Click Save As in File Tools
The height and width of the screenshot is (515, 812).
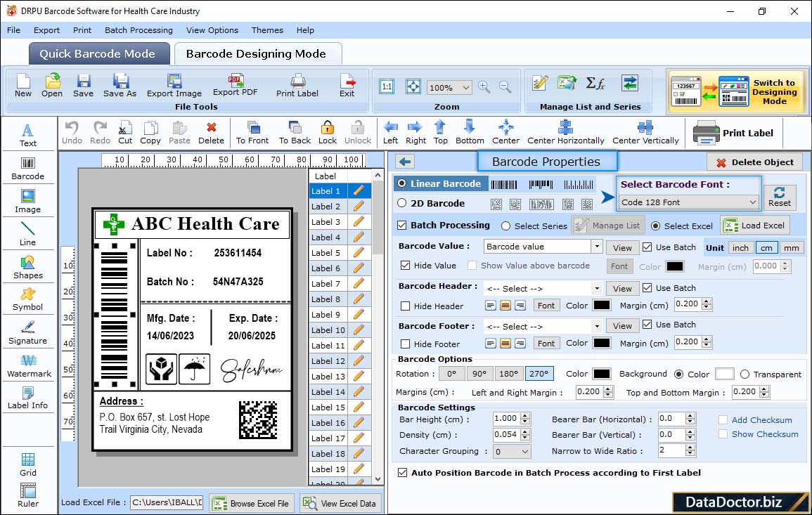pyautogui.click(x=120, y=86)
